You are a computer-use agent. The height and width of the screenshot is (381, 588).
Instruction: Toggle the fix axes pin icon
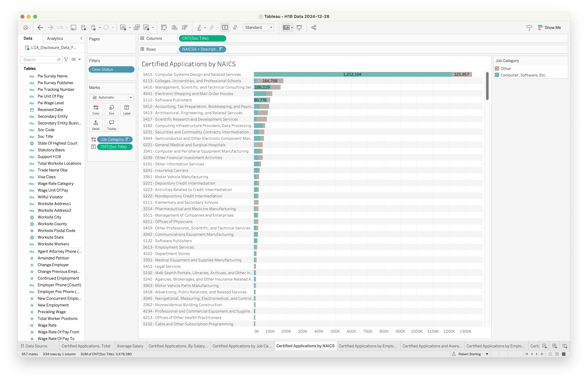pyautogui.click(x=235, y=28)
